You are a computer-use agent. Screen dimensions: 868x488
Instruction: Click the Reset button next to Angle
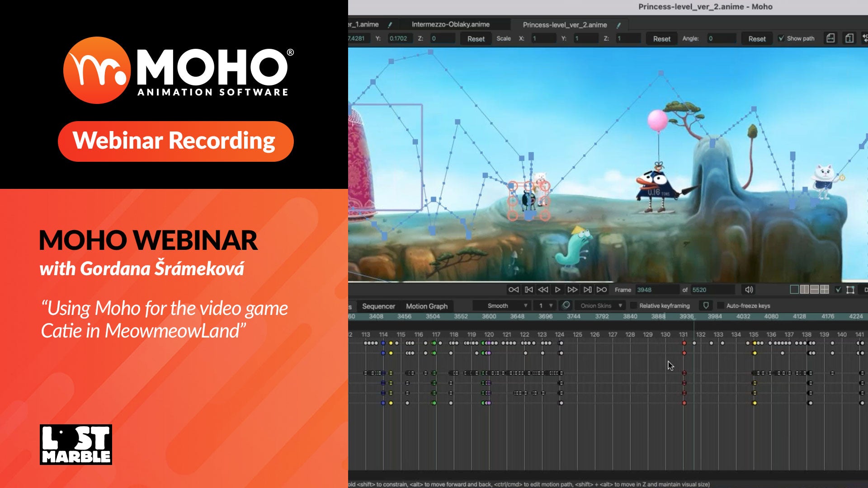coord(756,39)
